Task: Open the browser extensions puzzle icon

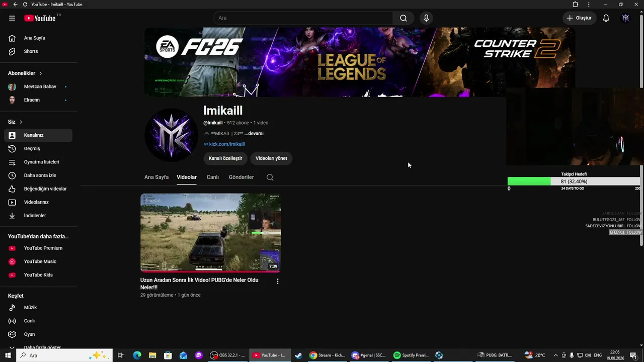Action: click(x=576, y=5)
